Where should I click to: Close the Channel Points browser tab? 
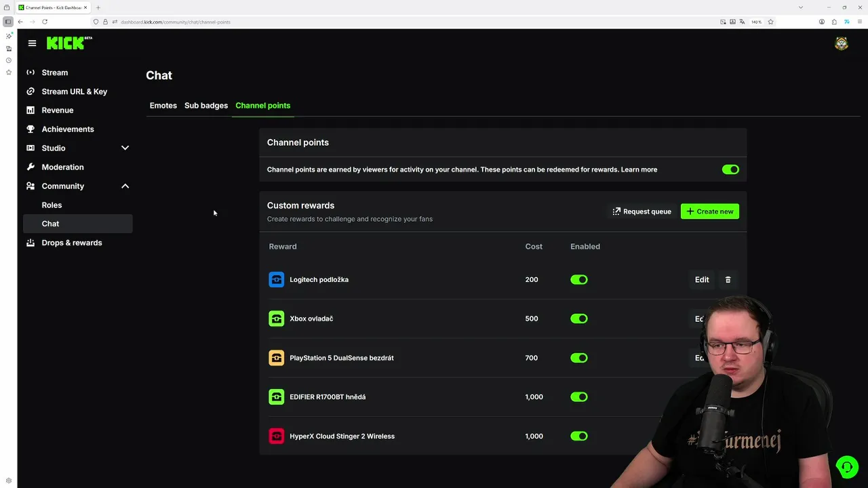point(85,7)
